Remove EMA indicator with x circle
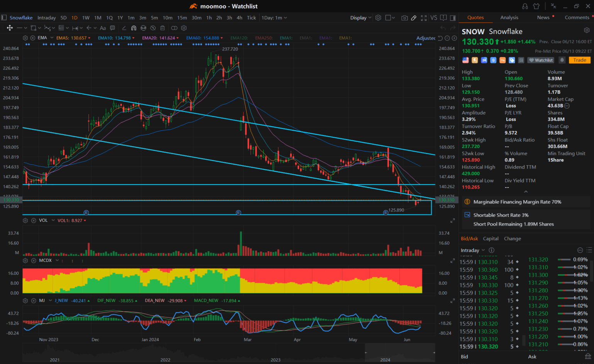Screen dimensions: 594x364 (32, 38)
